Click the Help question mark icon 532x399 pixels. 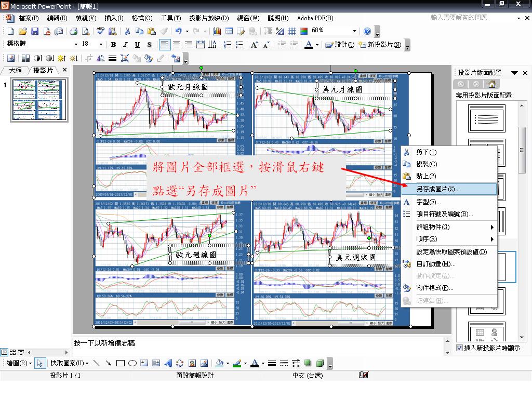click(367, 31)
